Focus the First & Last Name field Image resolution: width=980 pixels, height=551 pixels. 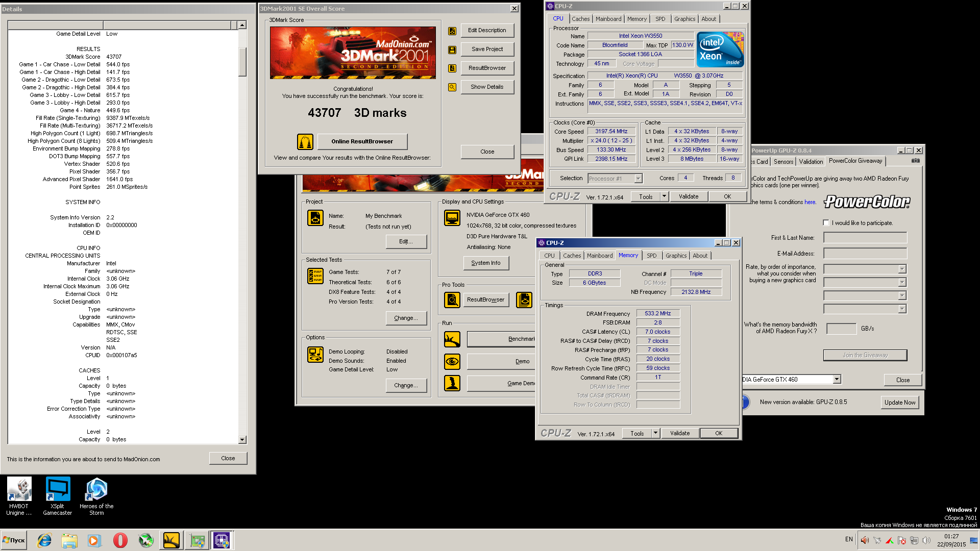coord(865,238)
